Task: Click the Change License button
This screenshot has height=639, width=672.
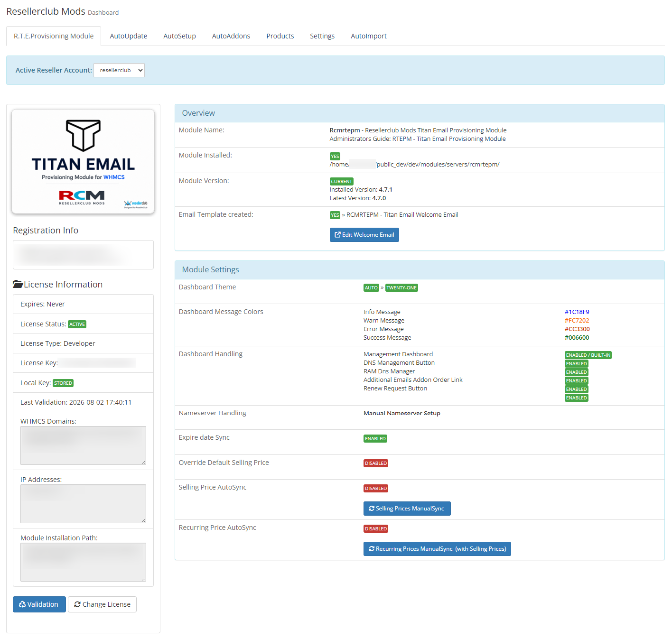Action: point(103,604)
